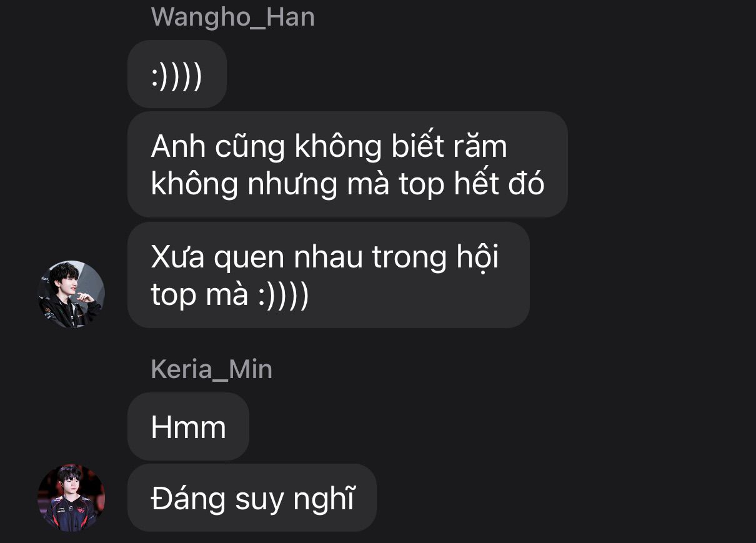Click the word 'Xưa' in third message
The image size is (756, 543).
tap(177, 257)
